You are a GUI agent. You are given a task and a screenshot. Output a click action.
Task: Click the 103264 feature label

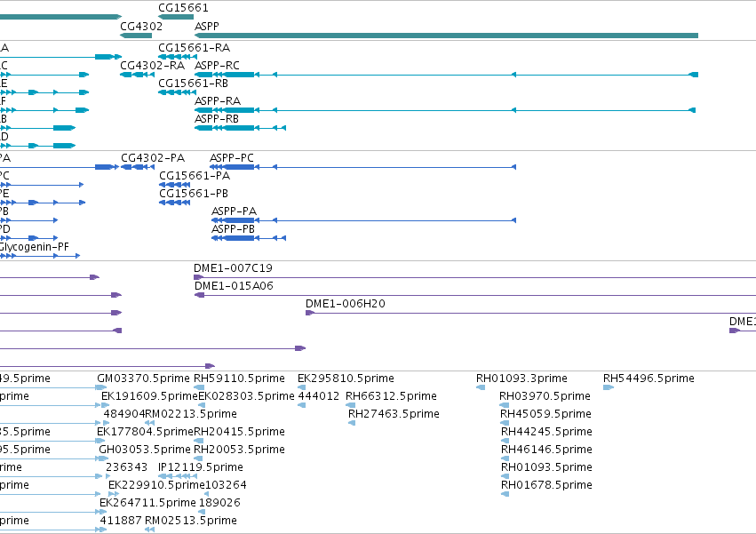[227, 485]
